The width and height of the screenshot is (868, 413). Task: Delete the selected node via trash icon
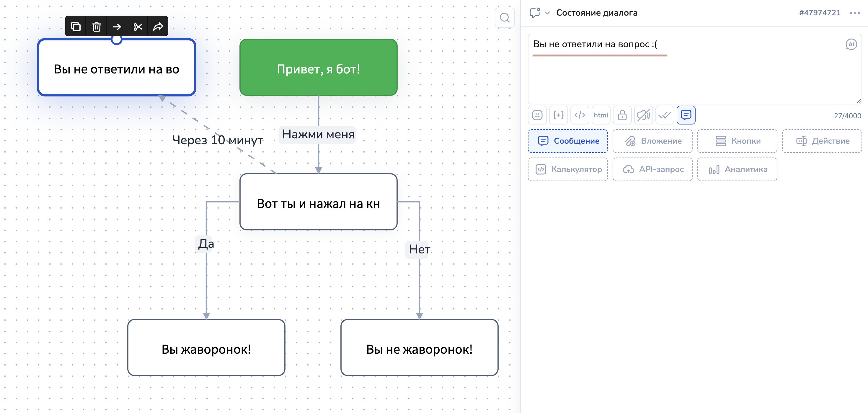pos(96,26)
